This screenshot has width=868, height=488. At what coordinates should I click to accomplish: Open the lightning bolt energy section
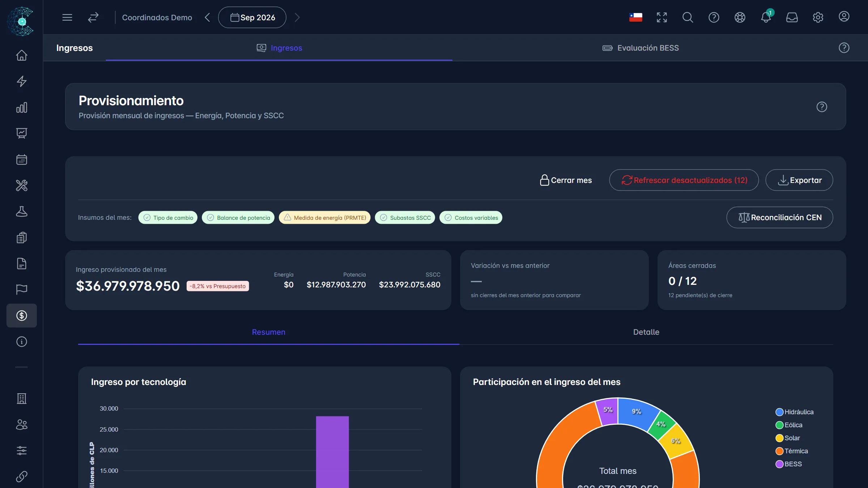22,81
